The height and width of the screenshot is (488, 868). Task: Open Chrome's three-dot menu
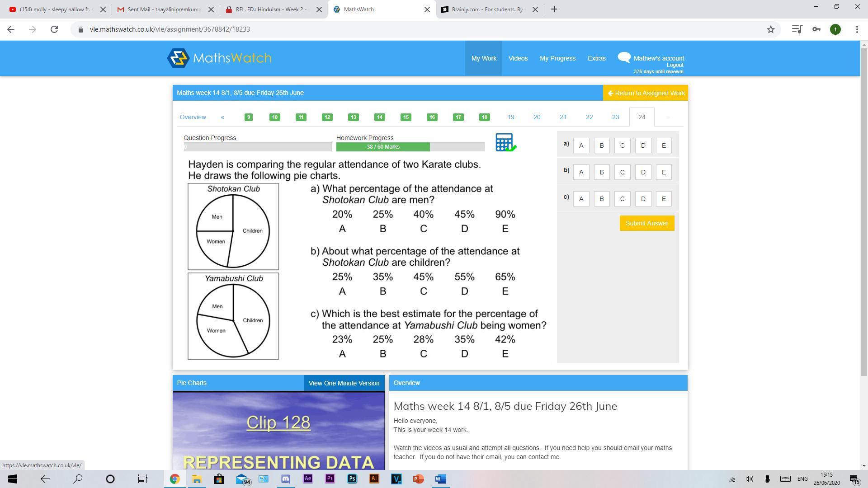click(x=857, y=29)
